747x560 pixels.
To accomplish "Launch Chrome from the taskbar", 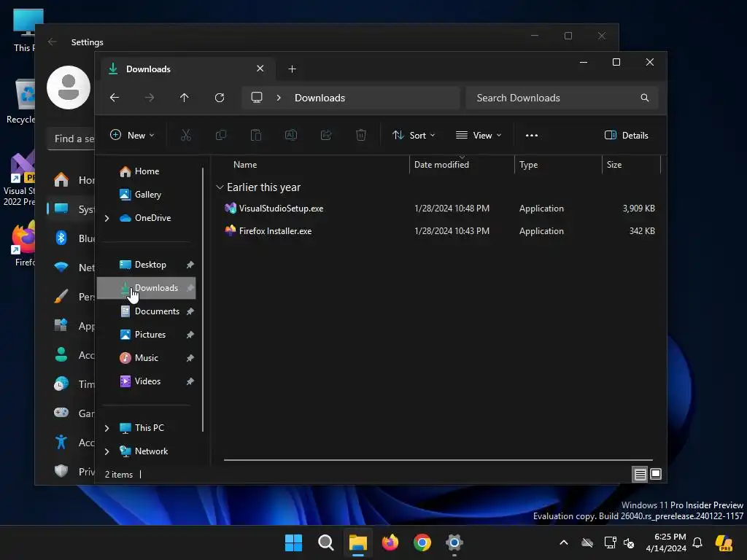I will (x=422, y=542).
